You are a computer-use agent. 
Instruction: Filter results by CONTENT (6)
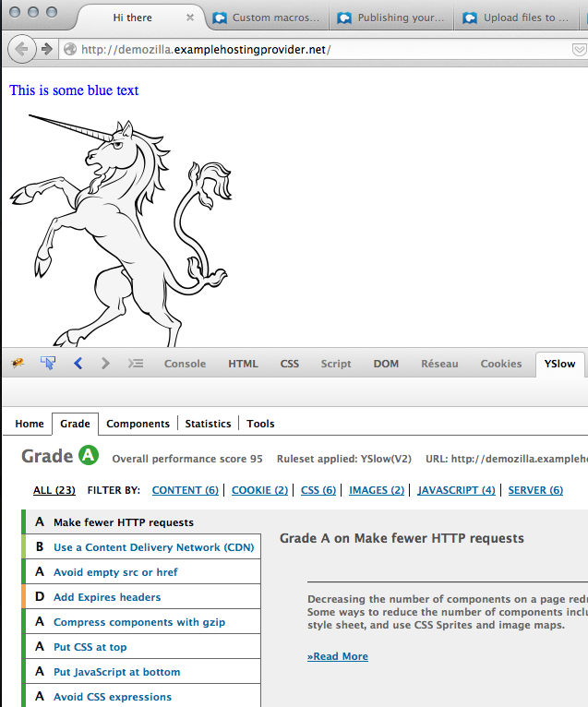click(x=185, y=490)
